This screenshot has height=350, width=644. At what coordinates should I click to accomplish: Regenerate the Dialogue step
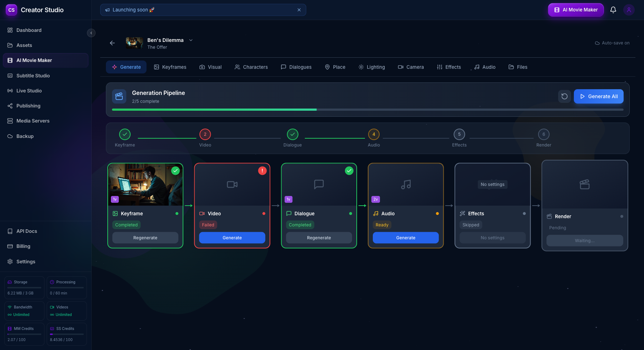pyautogui.click(x=318, y=238)
